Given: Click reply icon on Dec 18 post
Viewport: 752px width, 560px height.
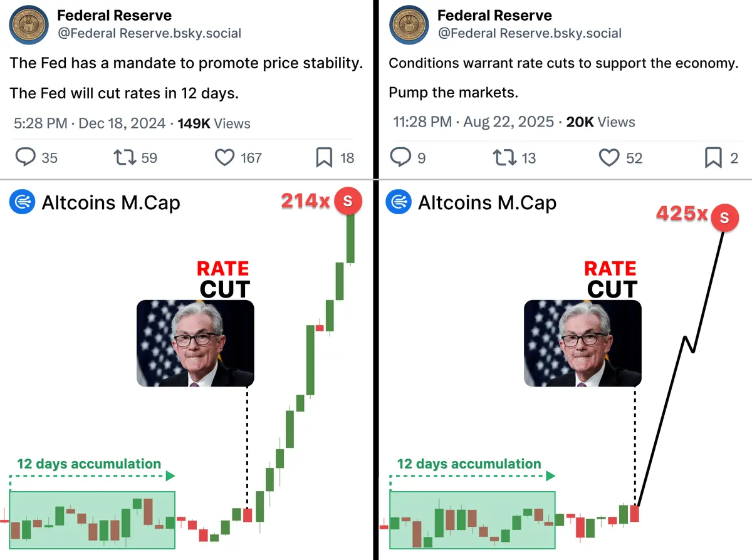Looking at the screenshot, I should [x=25, y=157].
